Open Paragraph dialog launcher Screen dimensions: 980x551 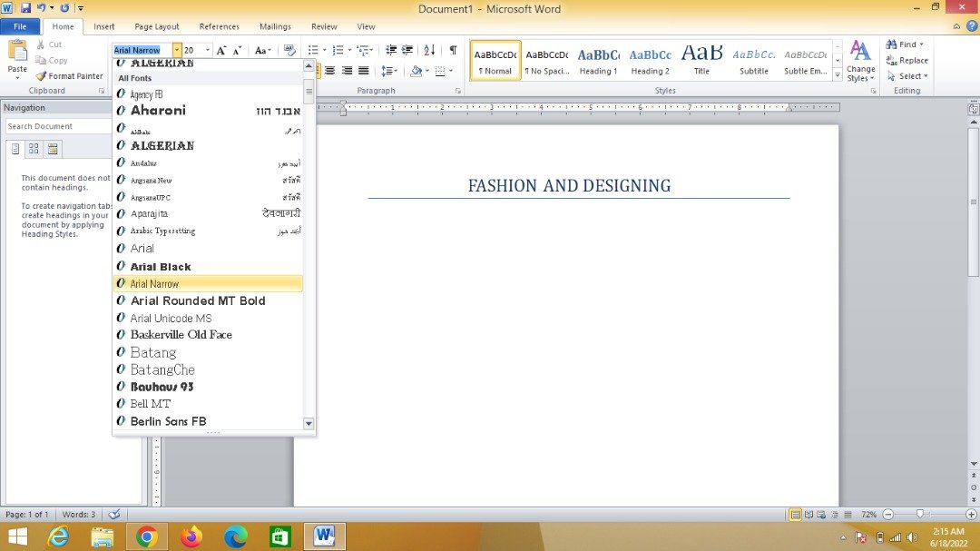coord(458,91)
